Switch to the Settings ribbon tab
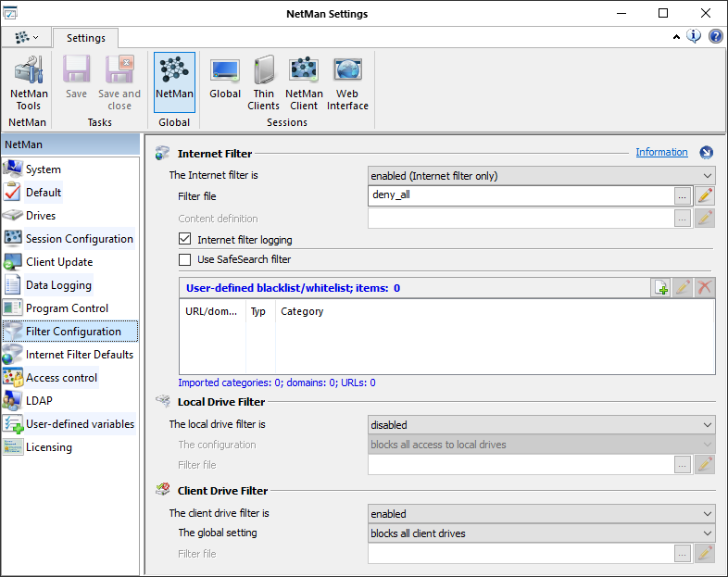This screenshot has width=728, height=577. [85, 38]
